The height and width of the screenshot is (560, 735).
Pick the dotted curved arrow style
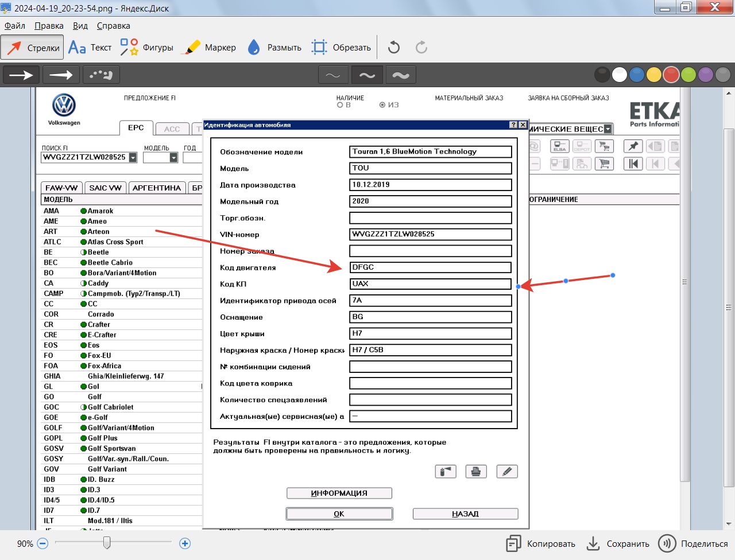tap(101, 75)
